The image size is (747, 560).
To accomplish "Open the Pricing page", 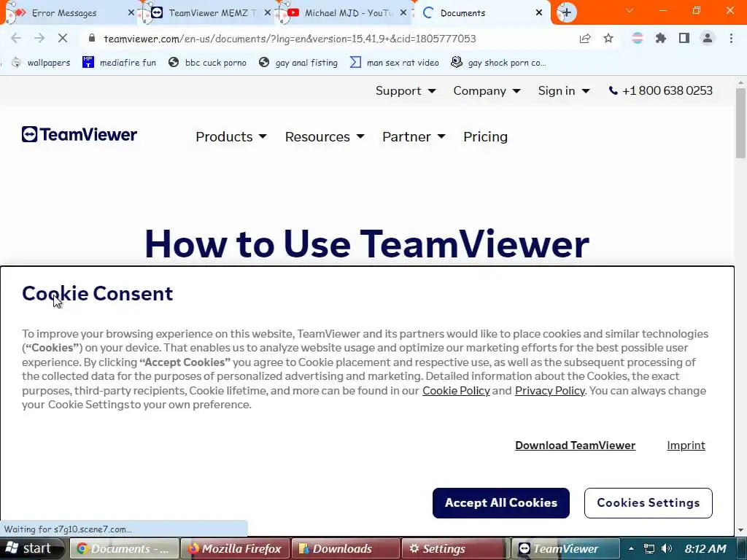I will [x=485, y=136].
